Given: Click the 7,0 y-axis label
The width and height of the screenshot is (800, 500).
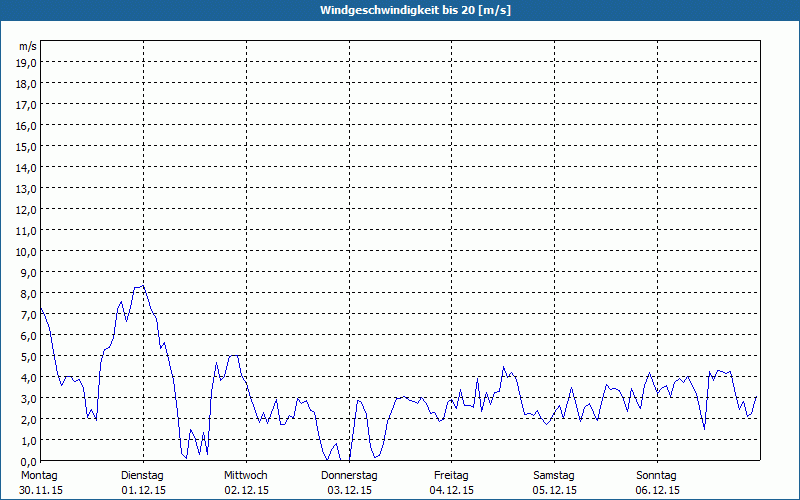Looking at the screenshot, I should coord(29,315).
